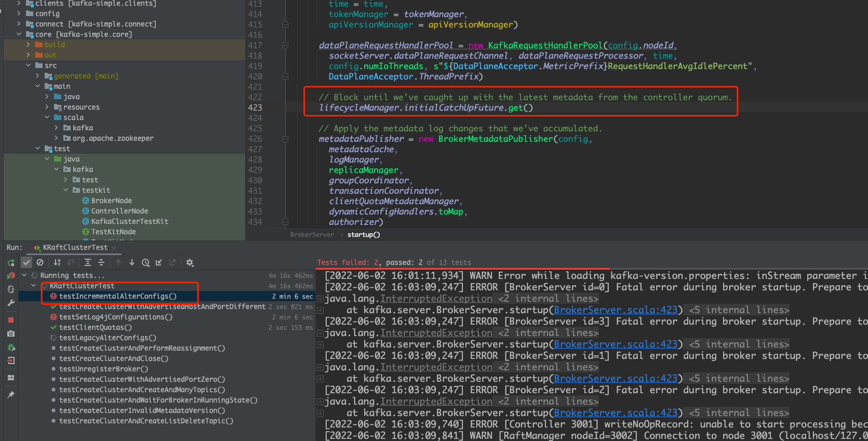Screen dimensions: 868x441
Task: Expand the out folder
Action: pyautogui.click(x=29, y=55)
